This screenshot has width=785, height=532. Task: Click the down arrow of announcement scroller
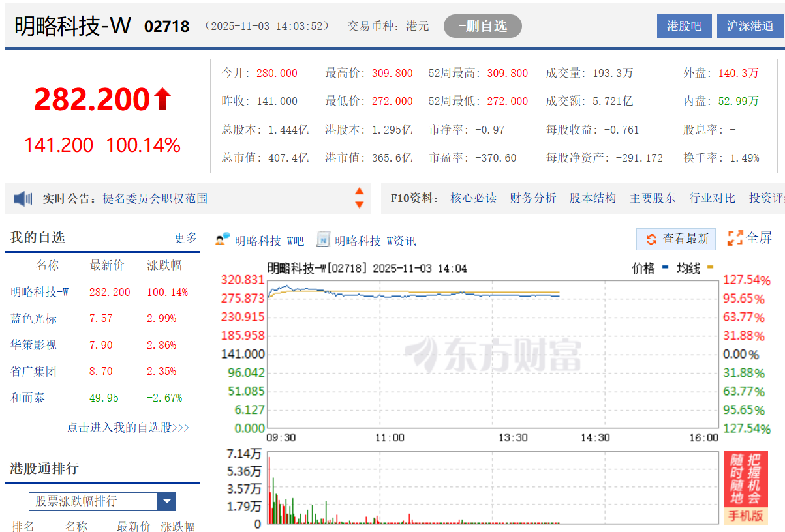[x=359, y=205]
